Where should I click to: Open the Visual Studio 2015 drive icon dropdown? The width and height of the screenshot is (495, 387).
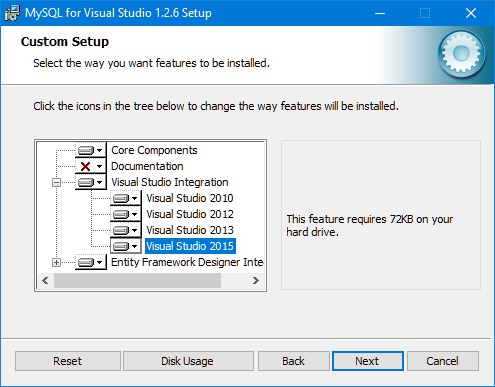pos(125,246)
